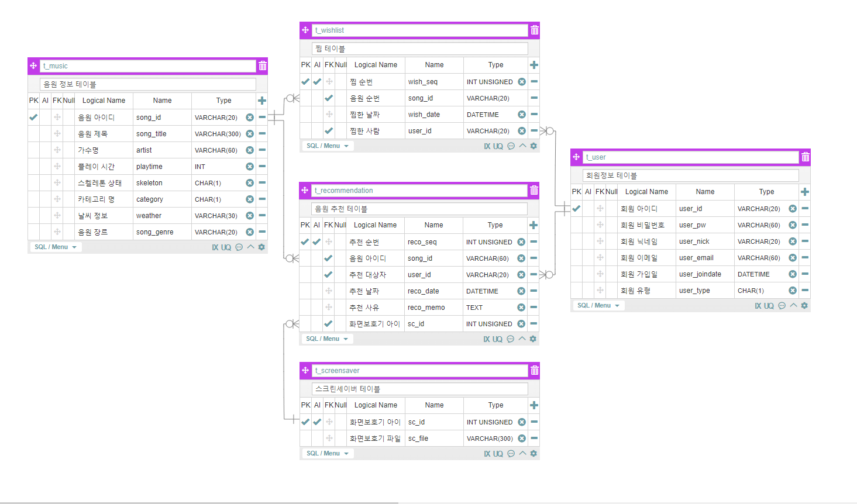Clear the DATETIME type of wish_date

click(x=522, y=115)
